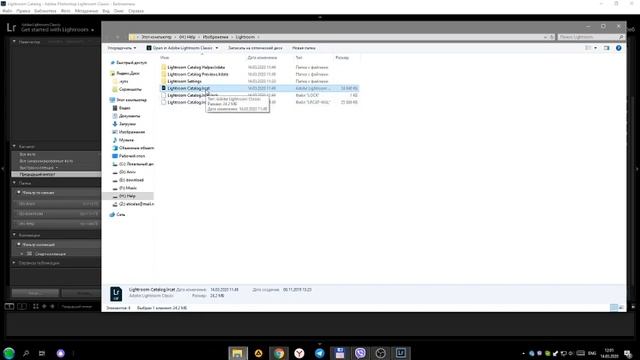Click Записать на оптический диск button

click(255, 48)
